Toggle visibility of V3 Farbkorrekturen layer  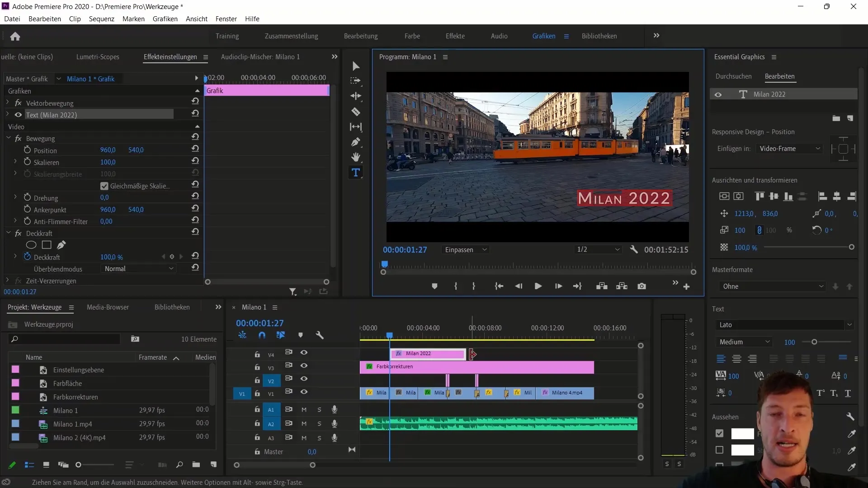[x=304, y=366]
